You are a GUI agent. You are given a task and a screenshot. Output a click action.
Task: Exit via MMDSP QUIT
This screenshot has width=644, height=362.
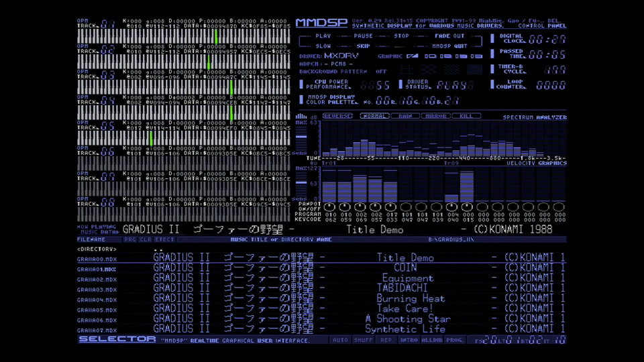[449, 46]
